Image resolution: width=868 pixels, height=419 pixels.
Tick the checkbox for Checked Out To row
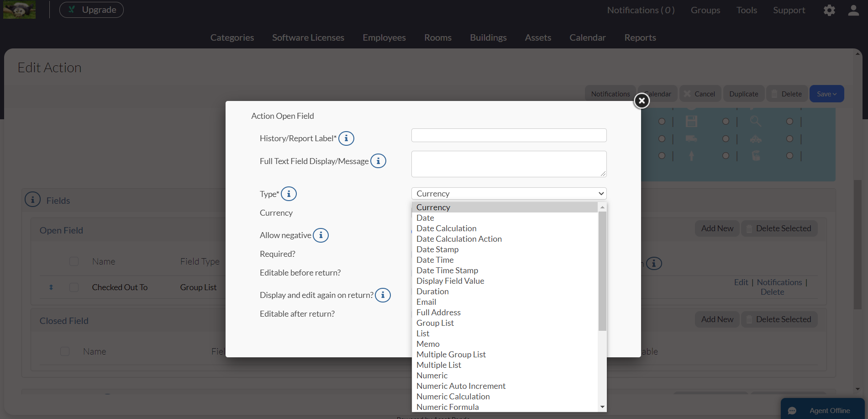74,287
